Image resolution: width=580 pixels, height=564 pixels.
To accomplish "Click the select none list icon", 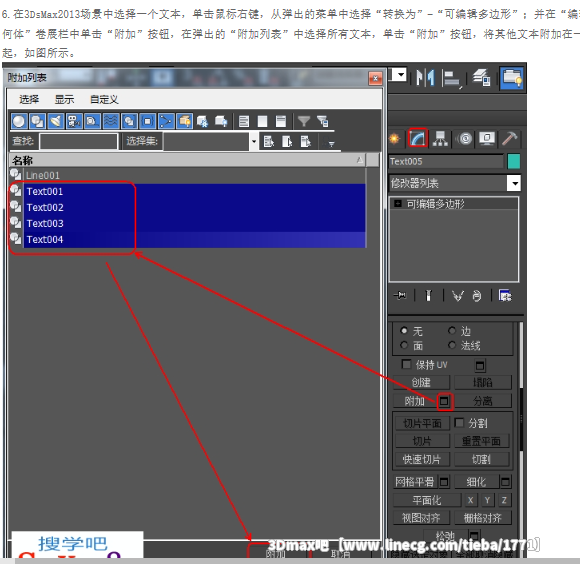I will [262, 121].
